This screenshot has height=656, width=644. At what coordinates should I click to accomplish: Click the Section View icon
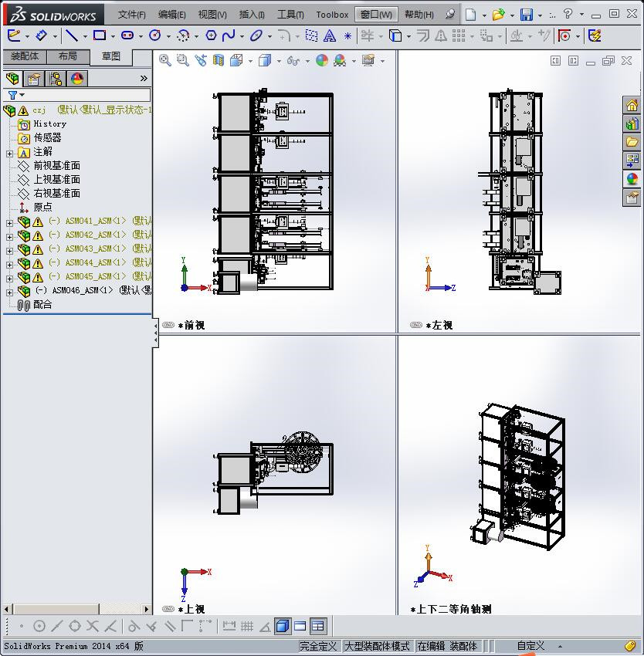219,61
